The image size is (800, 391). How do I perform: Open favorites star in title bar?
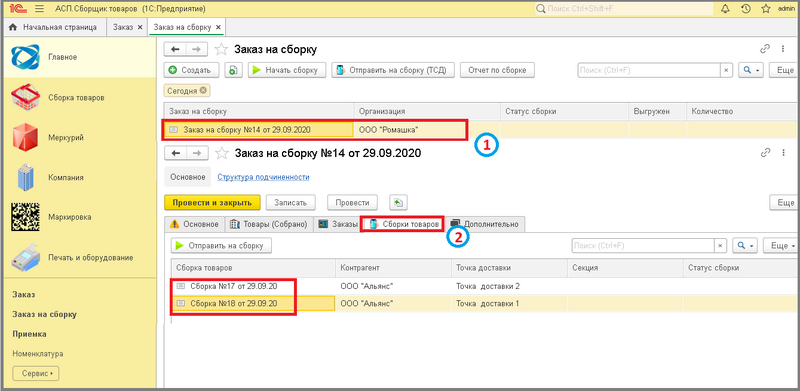pyautogui.click(x=765, y=9)
